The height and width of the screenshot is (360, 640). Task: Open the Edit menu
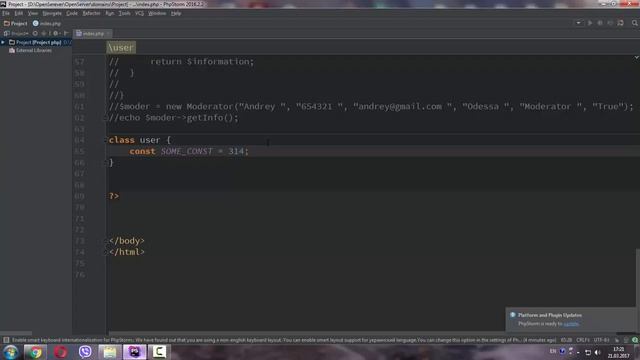pyautogui.click(x=18, y=13)
